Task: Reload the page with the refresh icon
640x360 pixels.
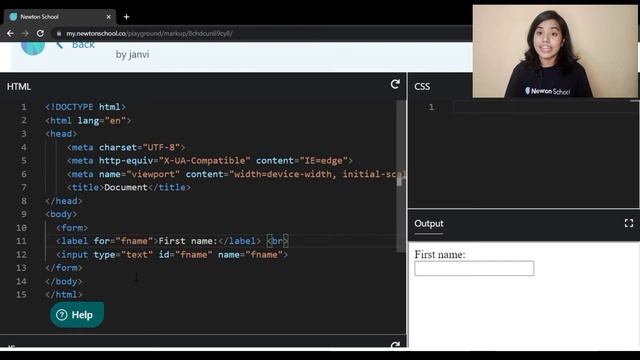Action: 40,33
